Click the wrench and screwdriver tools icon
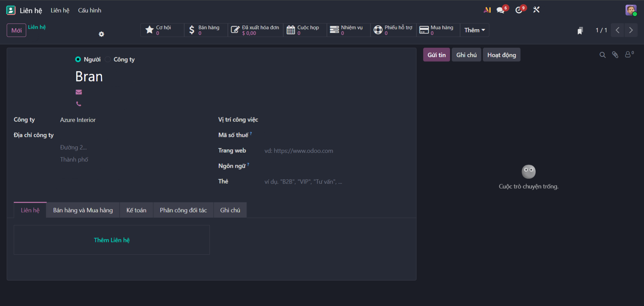The height and width of the screenshot is (306, 644). (x=536, y=10)
